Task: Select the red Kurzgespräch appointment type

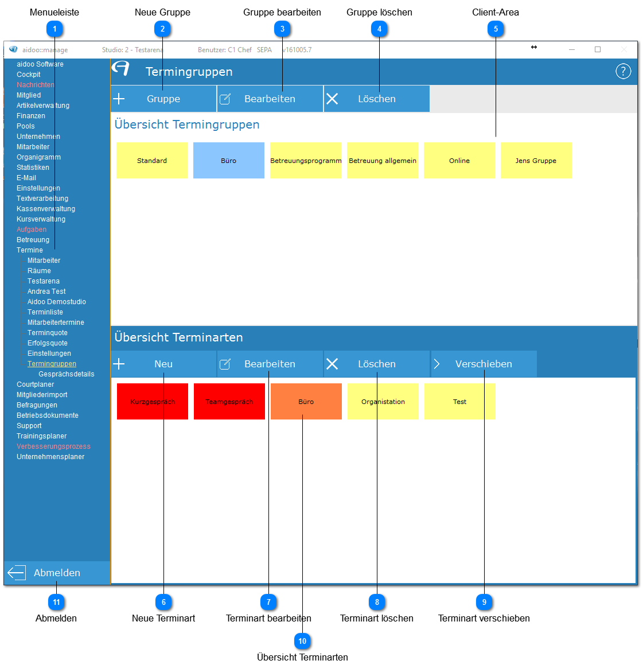Action: coord(153,402)
